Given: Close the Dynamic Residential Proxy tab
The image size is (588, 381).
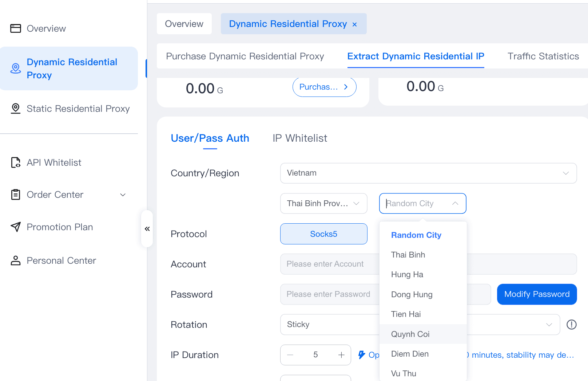Looking at the screenshot, I should pos(354,24).
